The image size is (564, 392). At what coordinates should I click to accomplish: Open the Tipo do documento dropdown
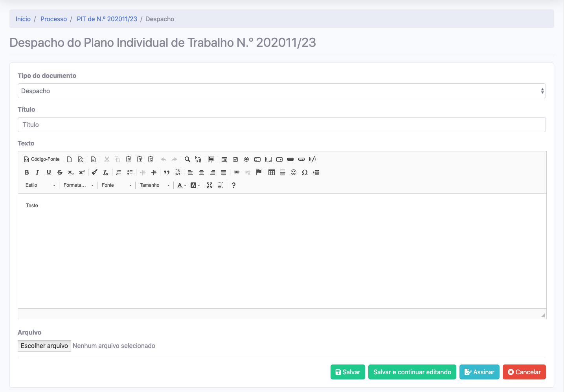pos(281,91)
